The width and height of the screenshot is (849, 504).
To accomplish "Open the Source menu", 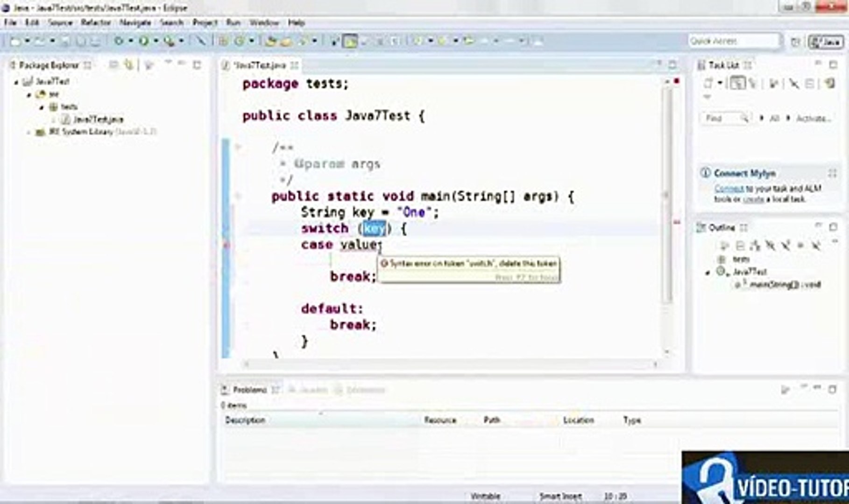I will 60,22.
